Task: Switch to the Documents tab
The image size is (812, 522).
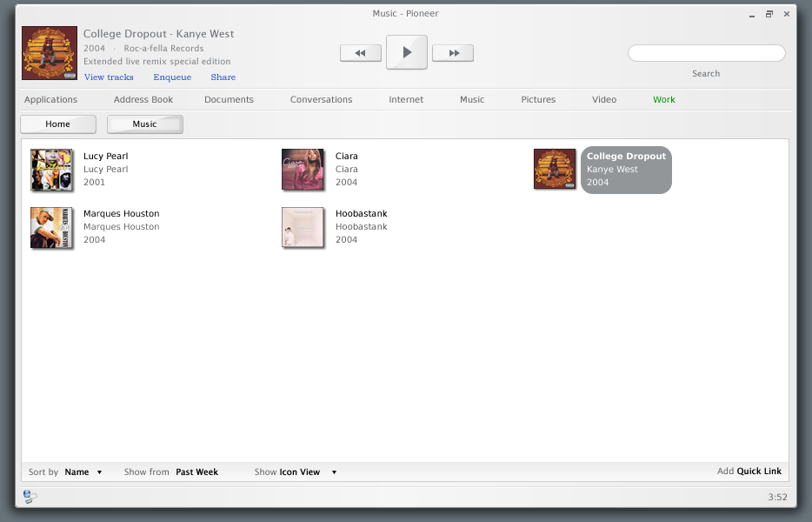Action: point(229,99)
